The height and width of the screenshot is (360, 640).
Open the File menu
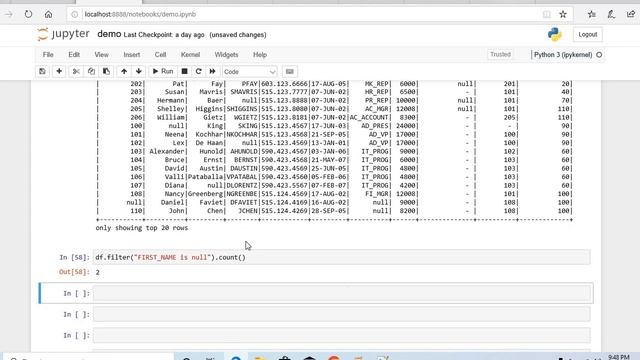48,55
